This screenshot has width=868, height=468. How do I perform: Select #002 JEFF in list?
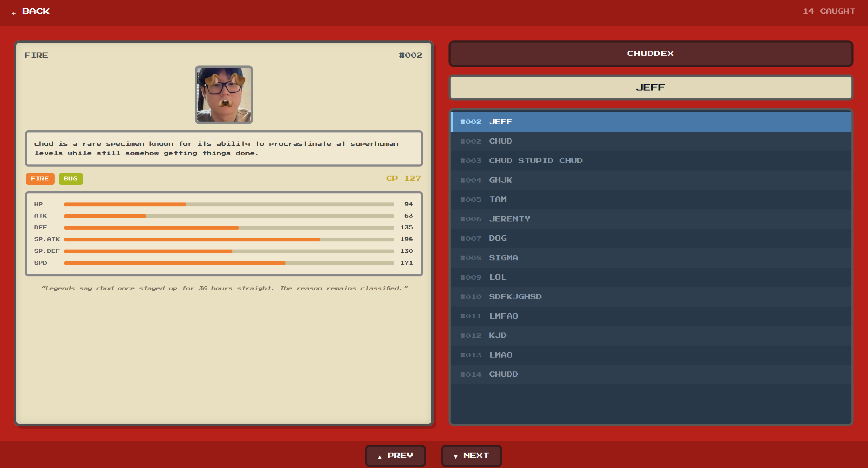[x=650, y=122]
